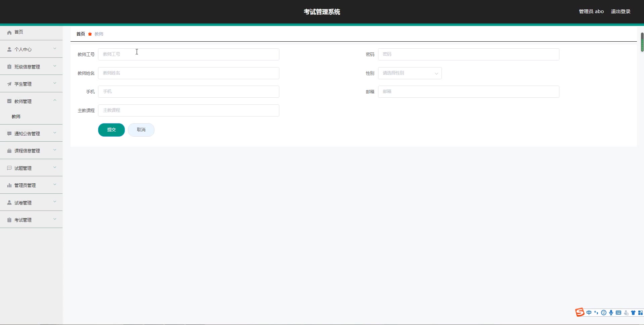Click the vertical scrollbar thumb
Screen dimensions: 644x325
point(642,42)
